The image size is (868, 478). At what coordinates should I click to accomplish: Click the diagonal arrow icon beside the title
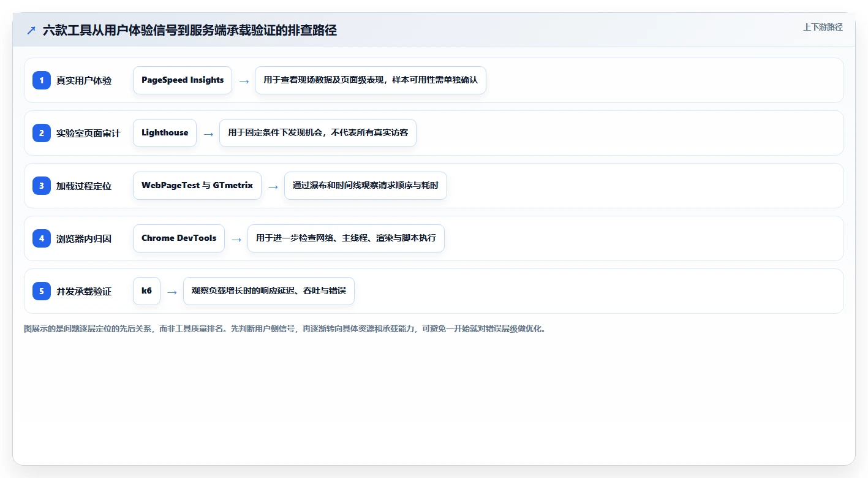pos(31,30)
